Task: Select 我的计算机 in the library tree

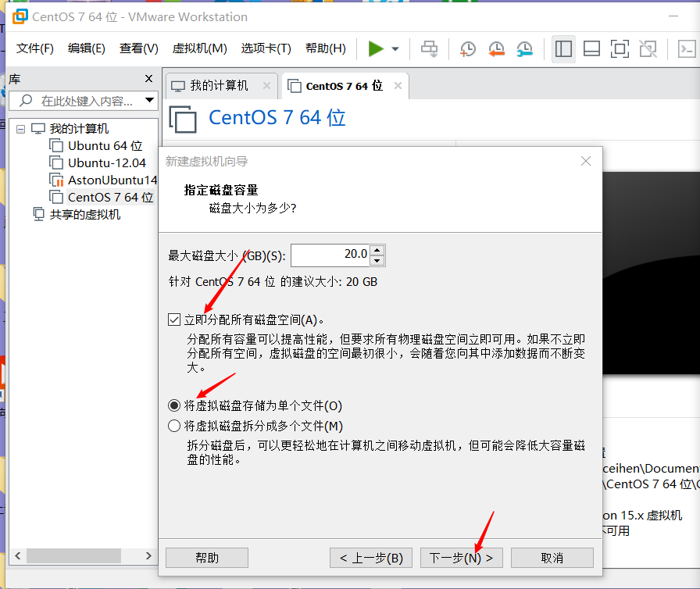Action: point(79,129)
